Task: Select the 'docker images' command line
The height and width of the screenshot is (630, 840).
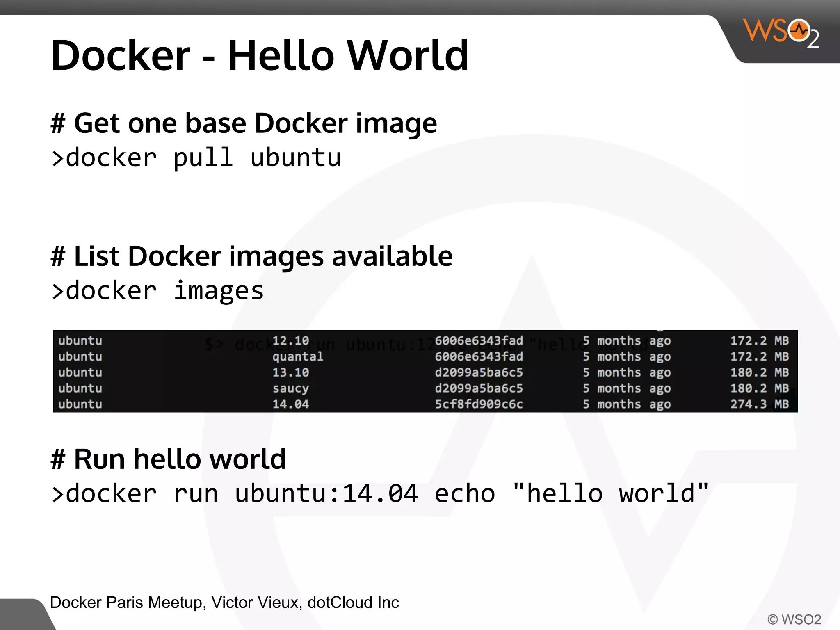Action: click(x=157, y=291)
